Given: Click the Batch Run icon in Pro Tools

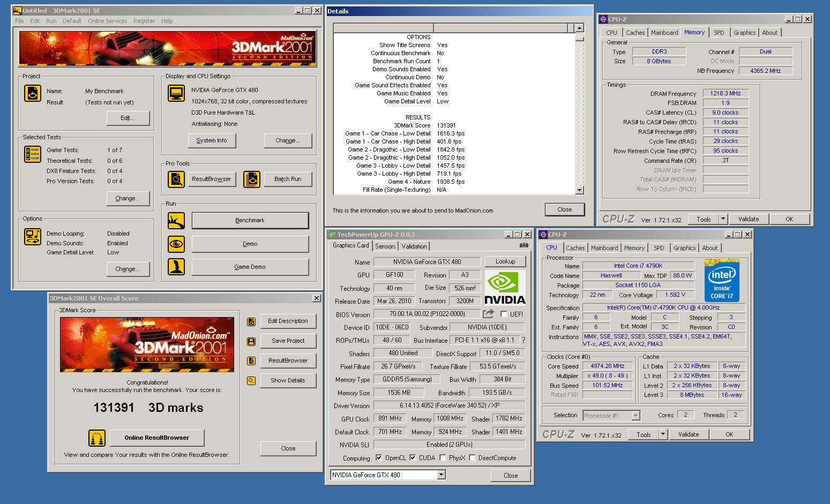Looking at the screenshot, I should pos(252,179).
